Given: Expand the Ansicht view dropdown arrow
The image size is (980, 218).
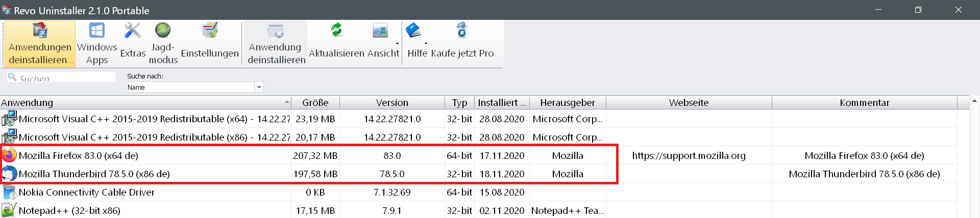Looking at the screenshot, I should (397, 43).
